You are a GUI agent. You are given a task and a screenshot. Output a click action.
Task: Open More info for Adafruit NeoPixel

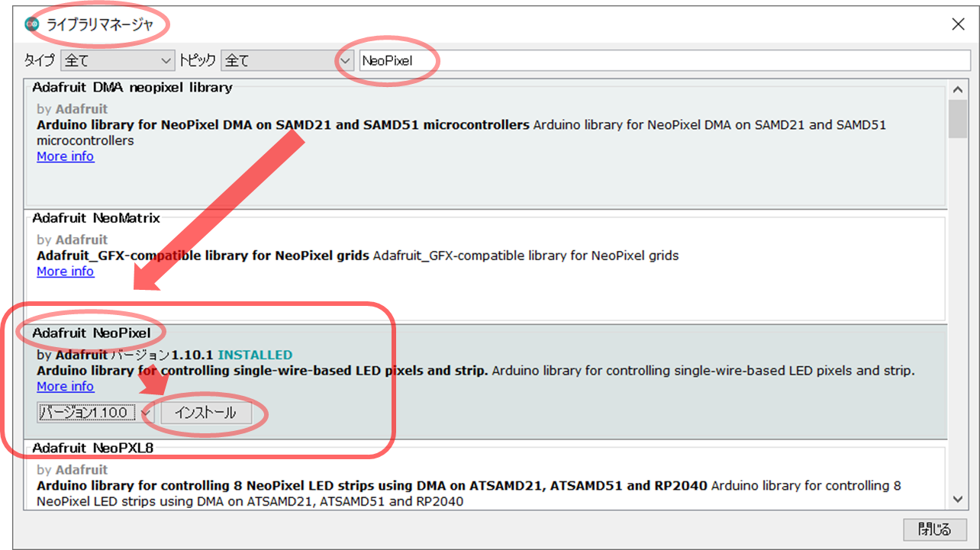(x=66, y=387)
